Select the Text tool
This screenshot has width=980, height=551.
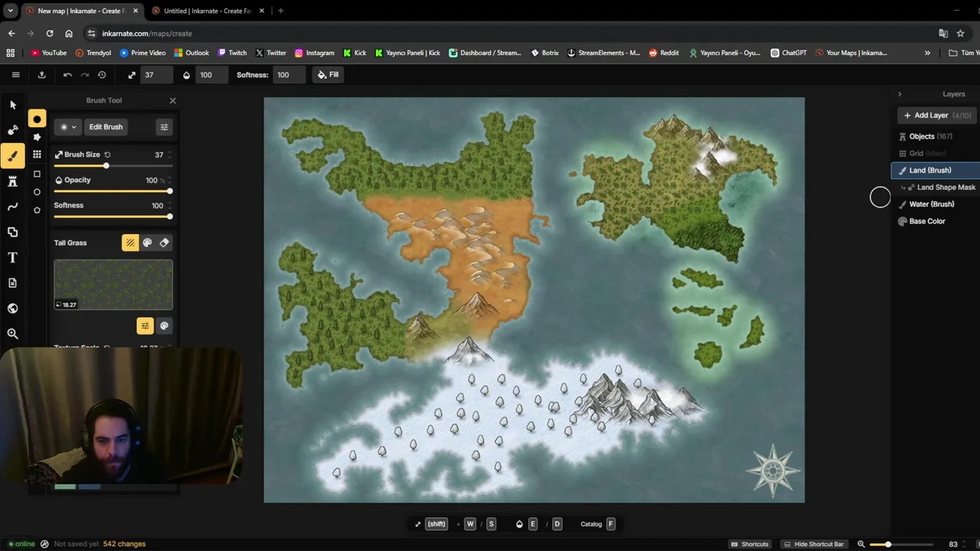point(12,258)
